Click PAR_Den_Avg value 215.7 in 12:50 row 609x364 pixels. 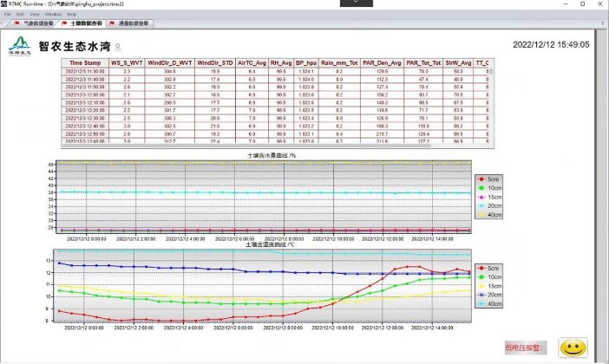[382, 133]
